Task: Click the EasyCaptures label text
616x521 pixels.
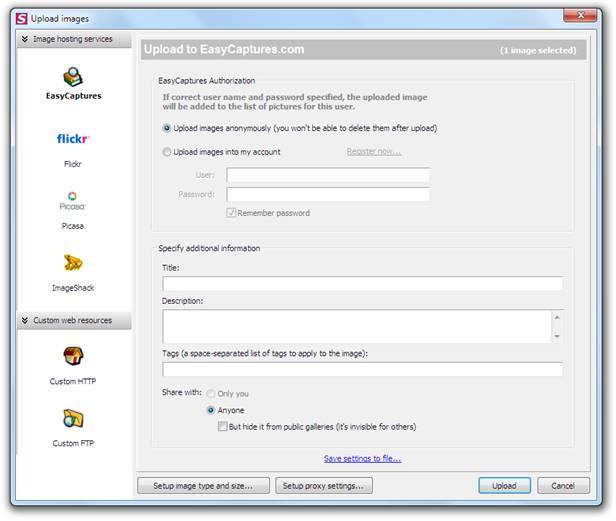Action: (73, 96)
